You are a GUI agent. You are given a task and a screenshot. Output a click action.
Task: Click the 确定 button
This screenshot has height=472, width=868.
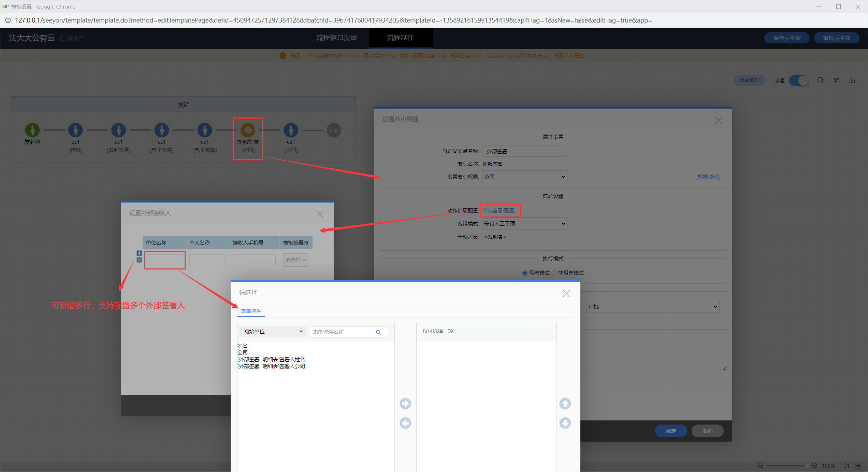[x=670, y=431]
